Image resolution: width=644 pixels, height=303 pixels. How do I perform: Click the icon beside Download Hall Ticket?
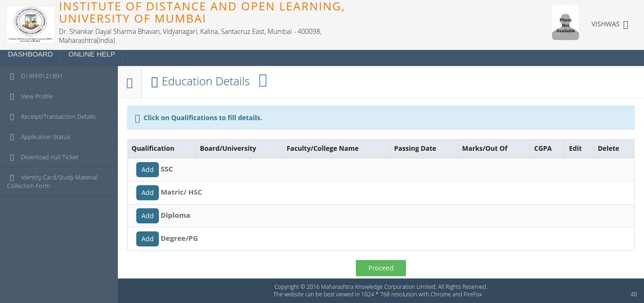point(12,157)
